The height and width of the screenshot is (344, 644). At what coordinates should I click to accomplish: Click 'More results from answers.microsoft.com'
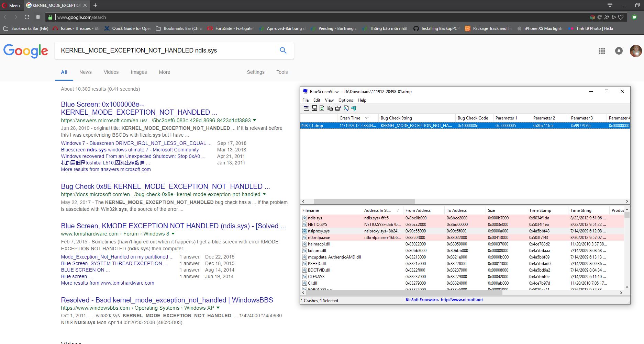pyautogui.click(x=106, y=169)
